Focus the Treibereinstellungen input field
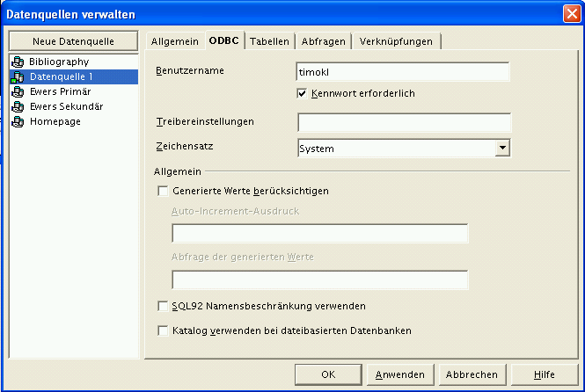 404,122
